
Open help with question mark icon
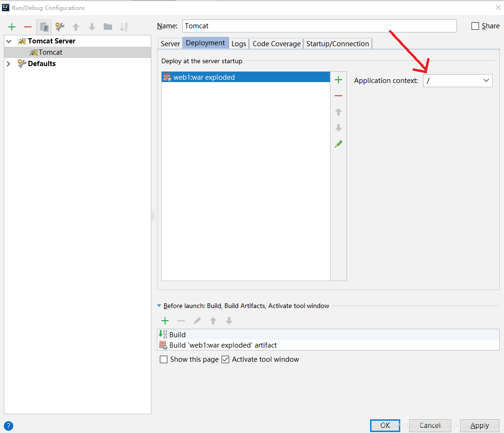click(x=8, y=426)
